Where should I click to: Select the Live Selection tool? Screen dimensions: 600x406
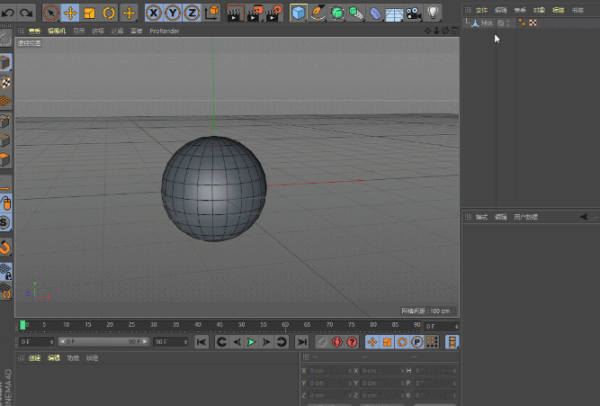point(50,13)
